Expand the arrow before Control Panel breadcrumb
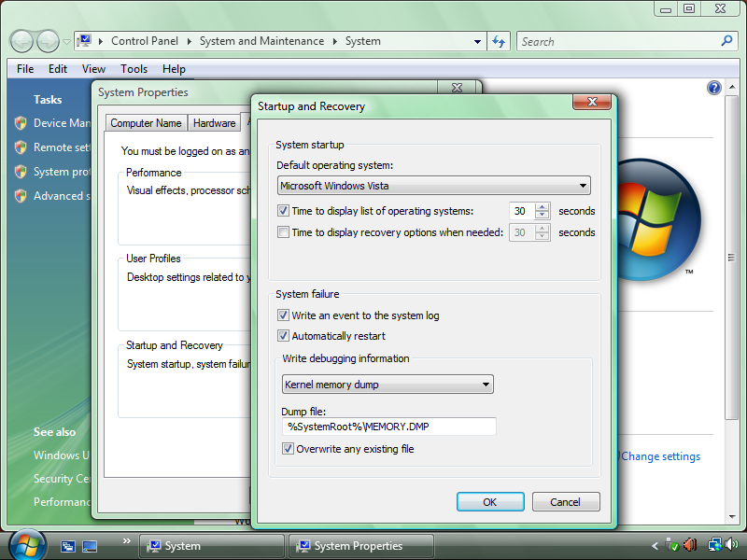This screenshot has height=560, width=747. (x=101, y=41)
